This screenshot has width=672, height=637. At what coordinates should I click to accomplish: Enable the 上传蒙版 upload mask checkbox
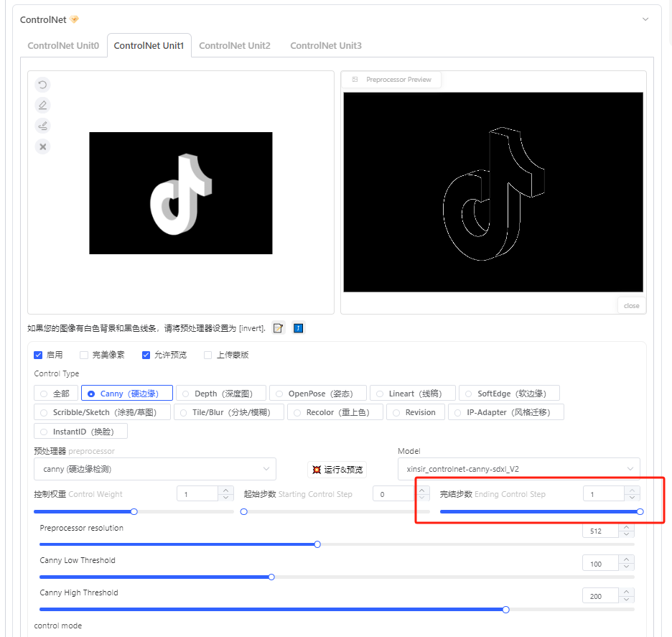click(x=208, y=355)
